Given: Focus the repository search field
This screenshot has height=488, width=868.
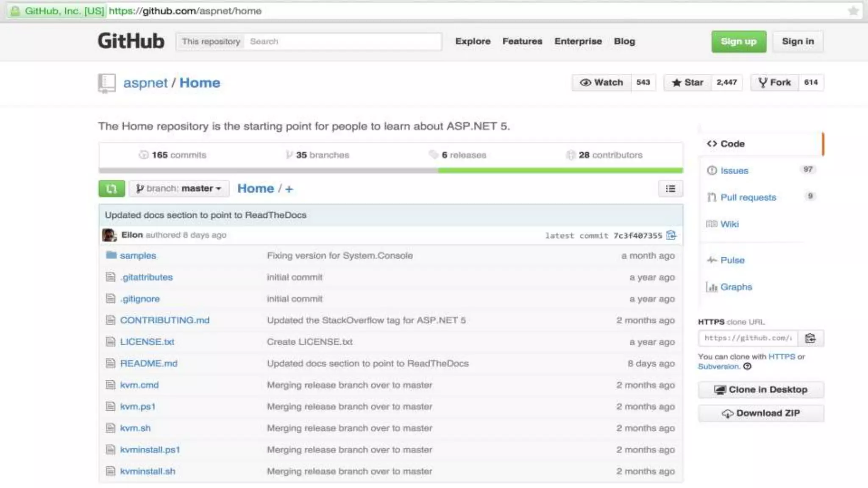Looking at the screenshot, I should (x=342, y=42).
